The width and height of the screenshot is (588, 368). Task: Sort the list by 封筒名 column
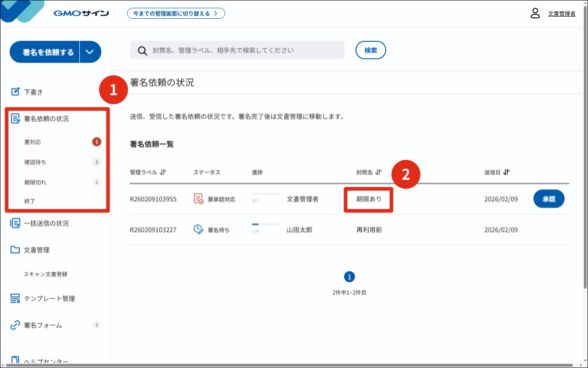[x=378, y=173]
